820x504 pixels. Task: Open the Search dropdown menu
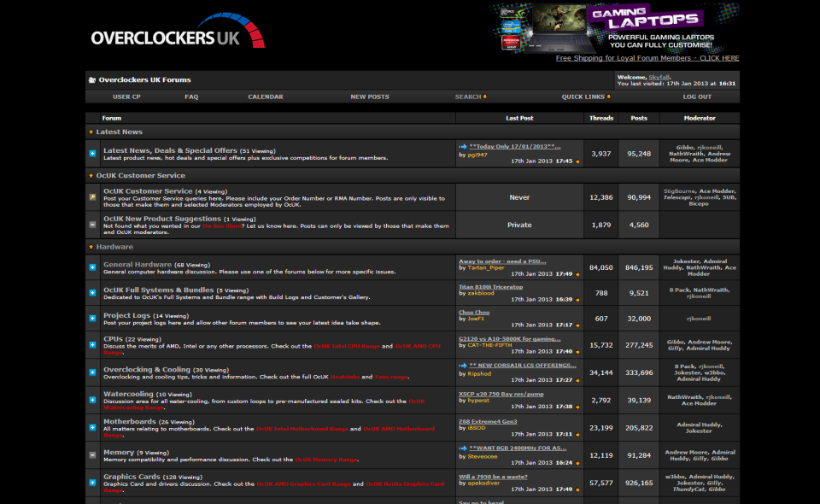tap(471, 97)
